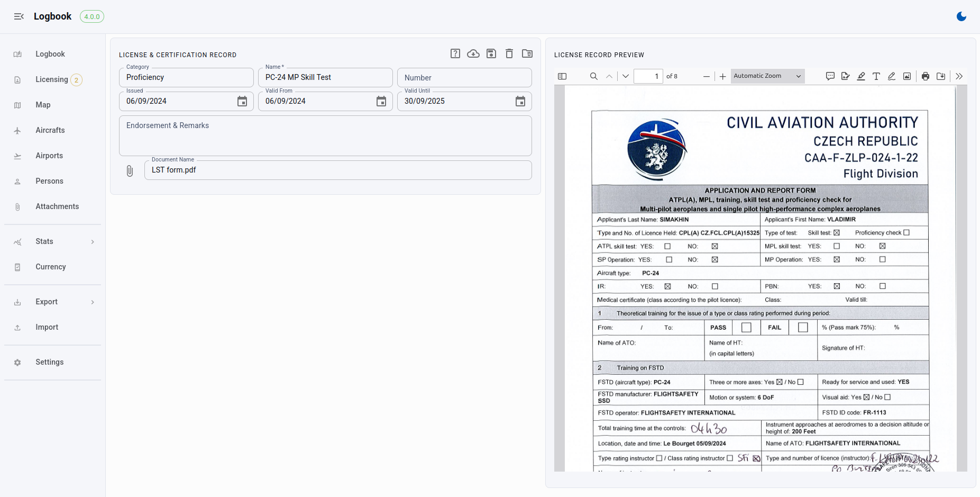
Task: Select the PDF highlight tool
Action: [x=861, y=76]
